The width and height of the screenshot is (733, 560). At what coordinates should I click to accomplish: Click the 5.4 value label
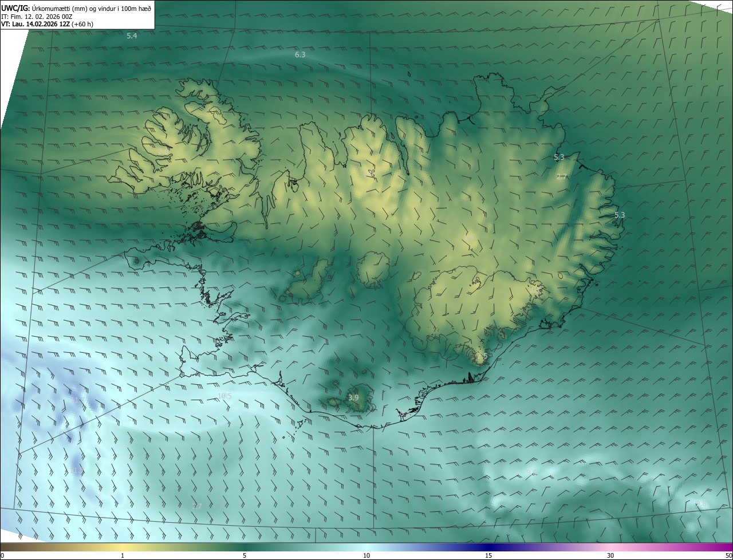tap(132, 36)
